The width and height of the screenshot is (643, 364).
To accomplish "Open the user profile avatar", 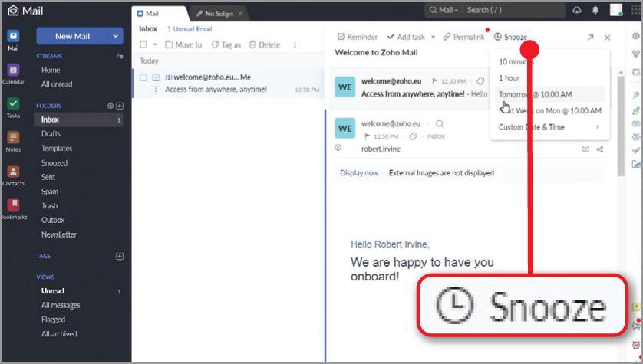I will [x=616, y=10].
